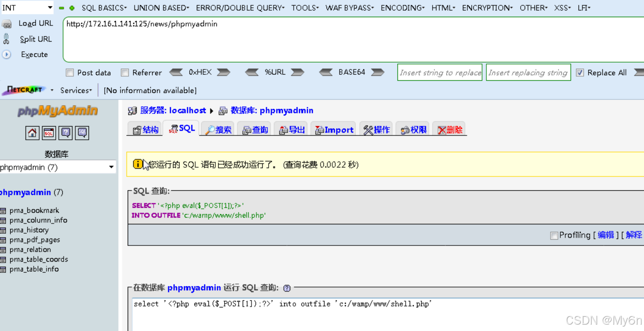644x331 pixels.
Task: Click the left arrow before BASE64
Action: 326,72
